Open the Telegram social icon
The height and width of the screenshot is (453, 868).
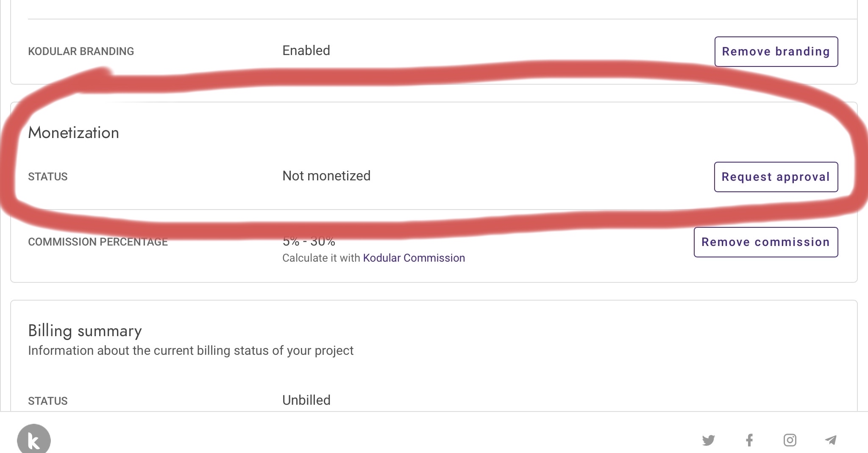tap(831, 440)
